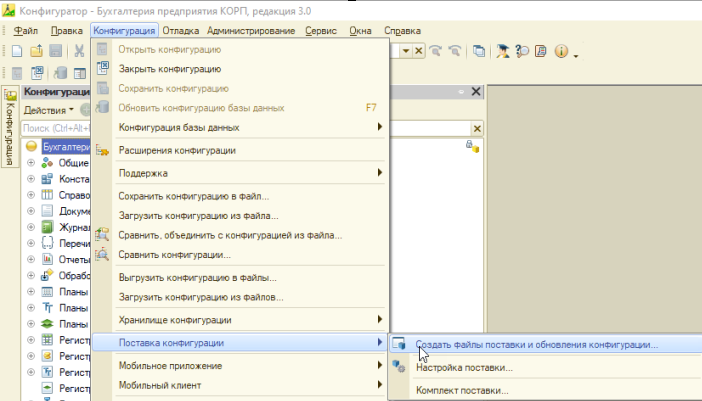Choose Выгрузить конфигурацию в файлы
This screenshot has width=702, height=401.
pos(240,277)
